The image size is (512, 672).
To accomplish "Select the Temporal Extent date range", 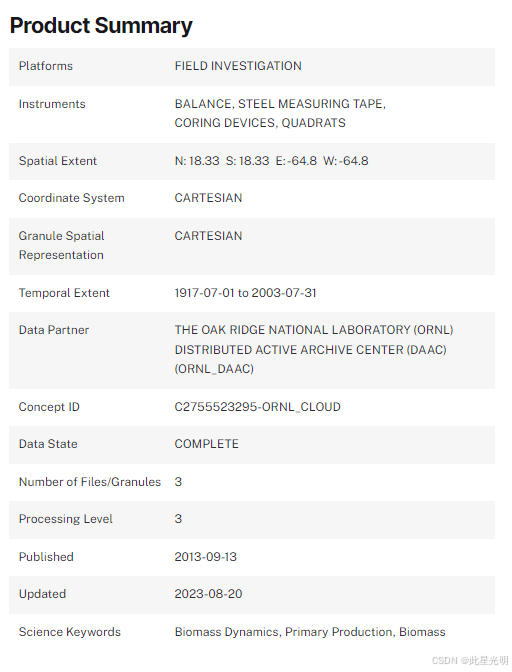I will tap(246, 293).
